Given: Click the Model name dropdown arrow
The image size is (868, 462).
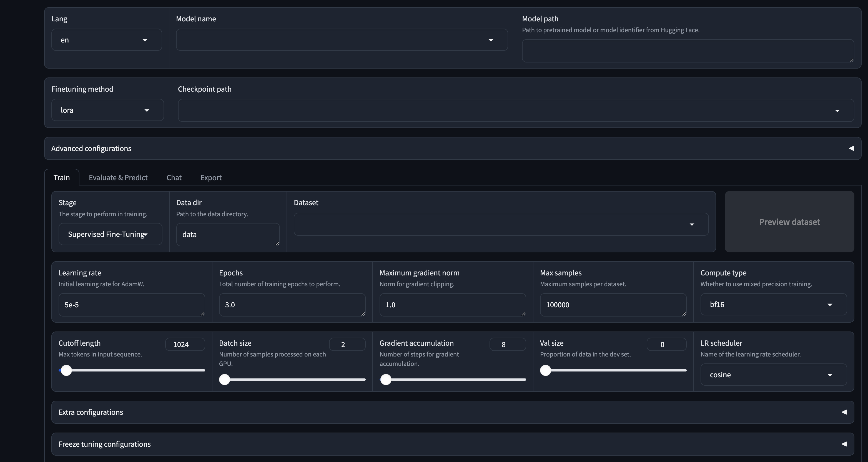Looking at the screenshot, I should (x=491, y=40).
